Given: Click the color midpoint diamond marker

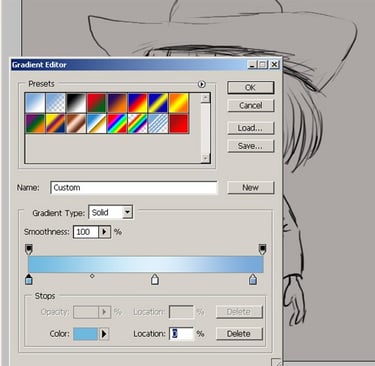Looking at the screenshot, I should click(92, 276).
